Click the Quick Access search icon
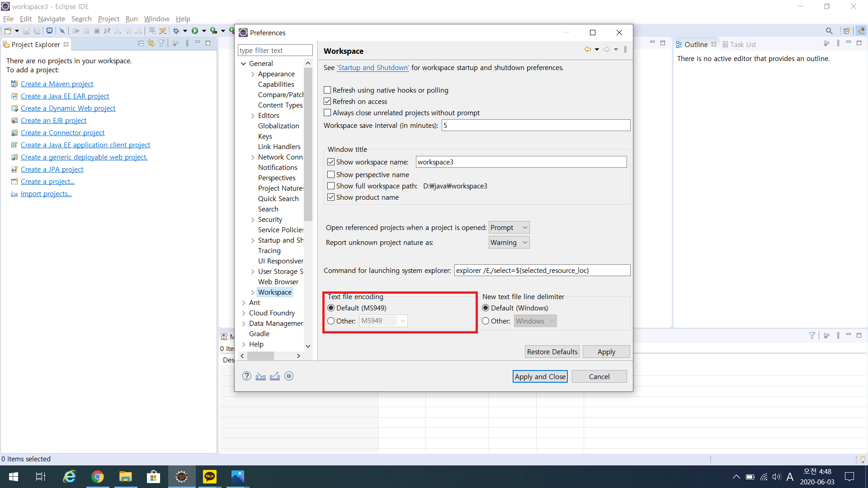The height and width of the screenshot is (488, 868). (x=829, y=31)
